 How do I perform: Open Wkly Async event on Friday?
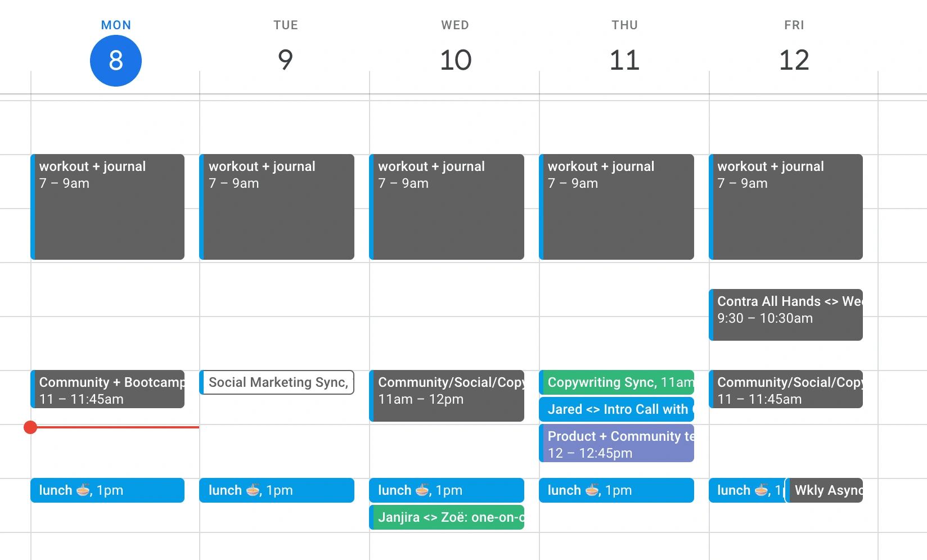[x=825, y=490]
